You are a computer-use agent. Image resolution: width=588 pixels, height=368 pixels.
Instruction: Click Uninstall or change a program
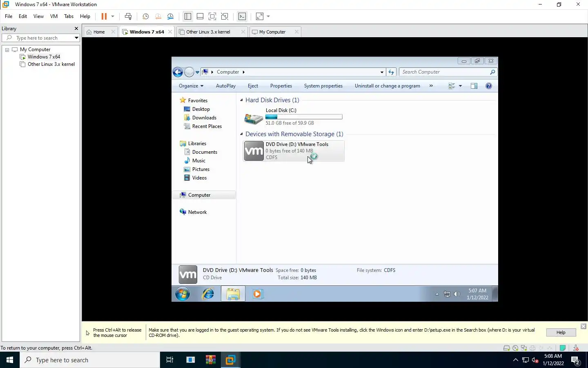[387, 86]
